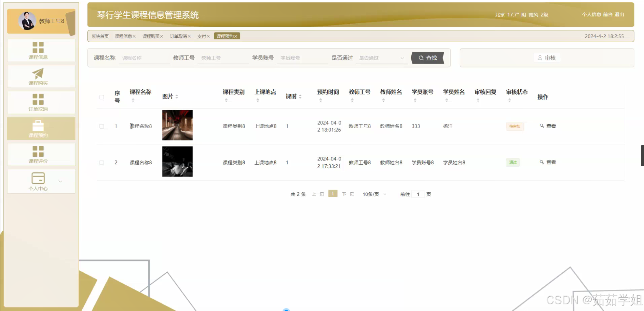The width and height of the screenshot is (644, 311).
Task: Open the row 1 corridor thumbnail image
Action: [177, 125]
